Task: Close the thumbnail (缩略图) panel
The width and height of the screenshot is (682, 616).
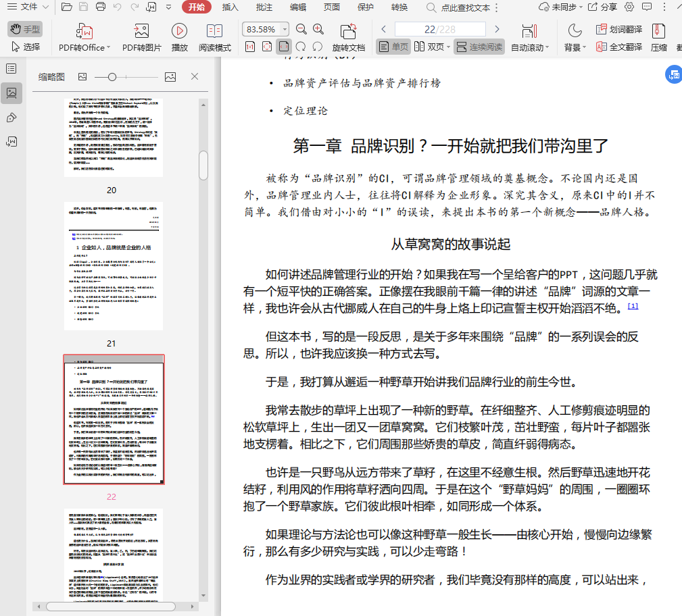Action: (x=195, y=76)
